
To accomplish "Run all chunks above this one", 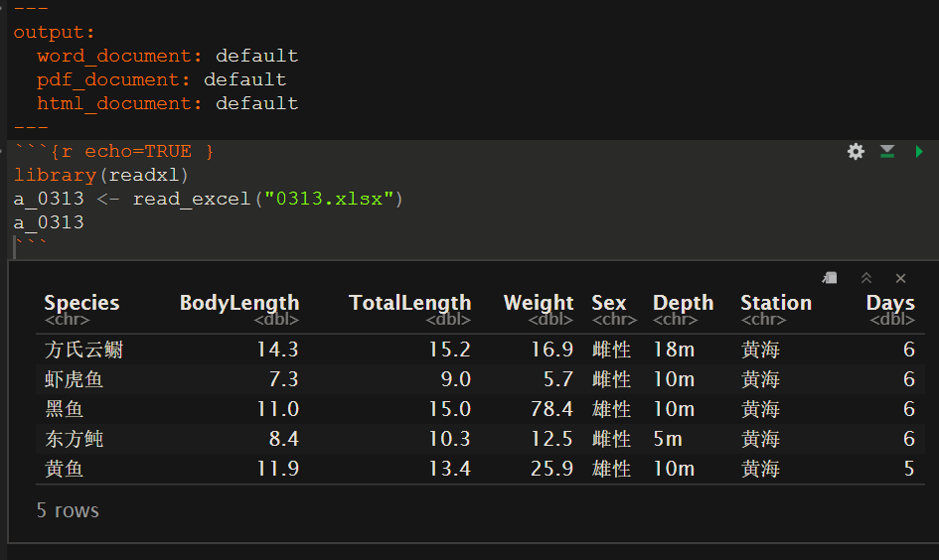I will (887, 152).
